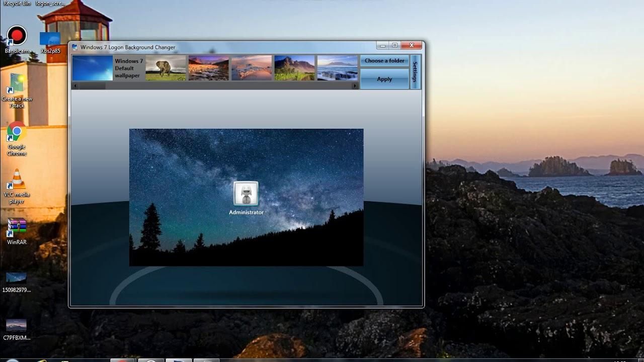Open 'Create a new 7stack' shortcut

[17, 90]
